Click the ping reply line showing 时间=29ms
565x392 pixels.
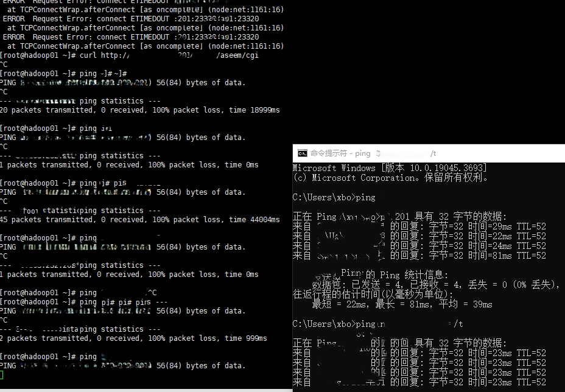pyautogui.click(x=419, y=226)
